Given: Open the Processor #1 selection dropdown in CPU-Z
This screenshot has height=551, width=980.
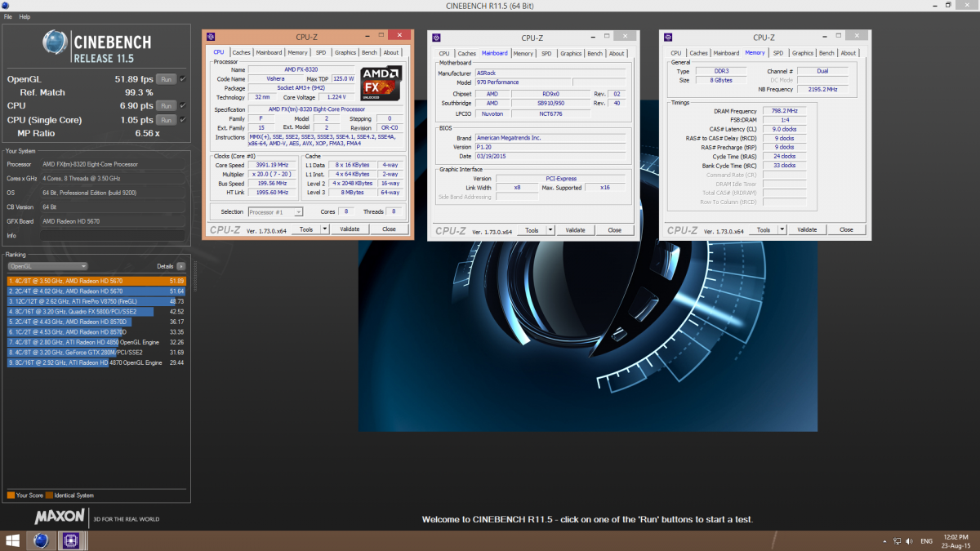Looking at the screenshot, I should click(x=275, y=212).
